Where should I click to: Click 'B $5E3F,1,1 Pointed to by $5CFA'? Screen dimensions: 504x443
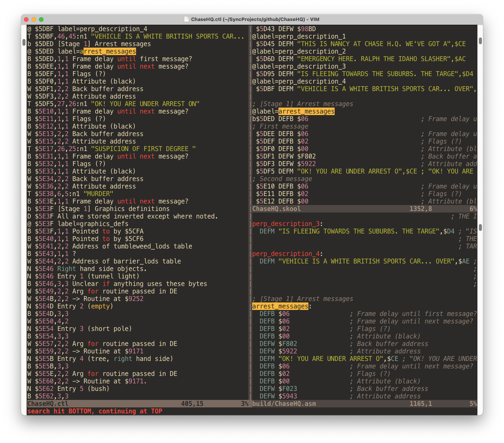click(85, 231)
